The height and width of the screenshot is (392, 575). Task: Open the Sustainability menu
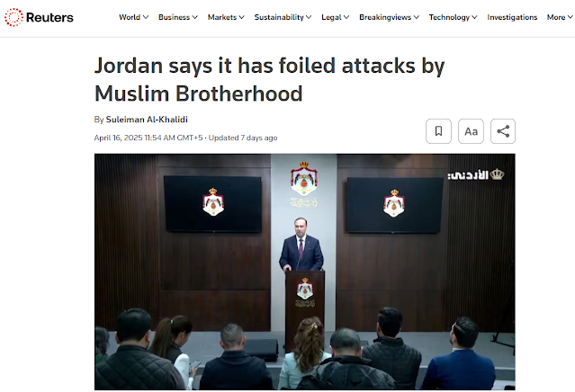pyautogui.click(x=283, y=17)
